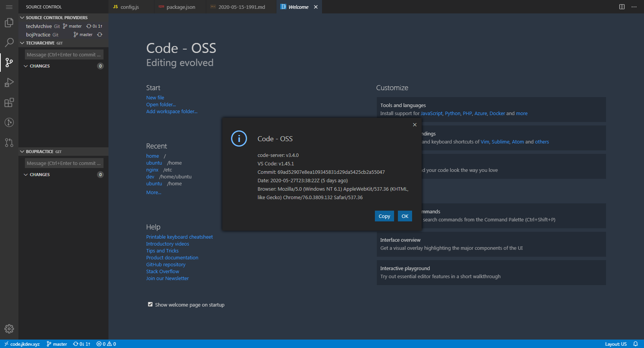644x348 pixels.
Task: Open the Search view icon
Action: 9,43
